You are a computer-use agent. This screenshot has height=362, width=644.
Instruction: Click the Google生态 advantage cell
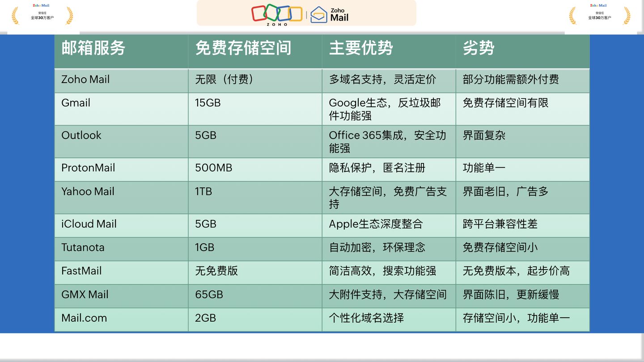[x=389, y=109]
